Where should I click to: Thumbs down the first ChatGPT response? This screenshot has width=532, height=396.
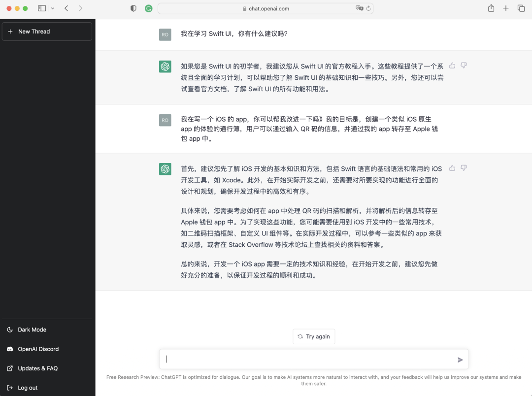click(x=464, y=66)
